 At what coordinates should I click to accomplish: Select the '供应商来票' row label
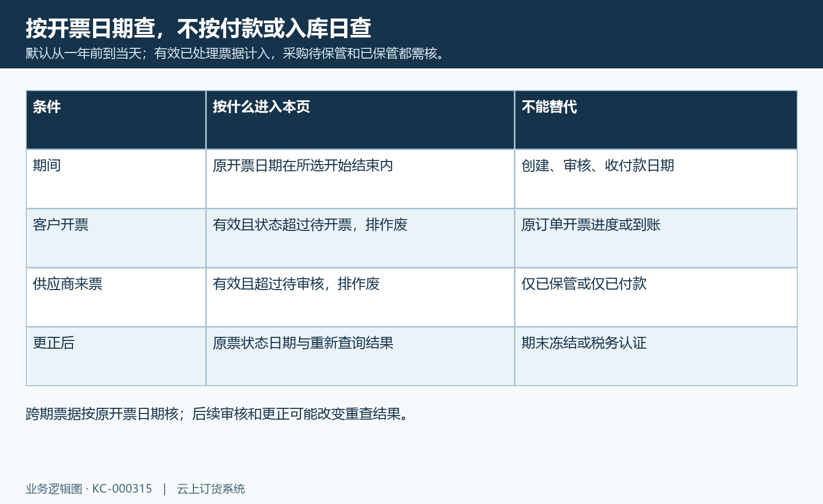click(x=116, y=297)
